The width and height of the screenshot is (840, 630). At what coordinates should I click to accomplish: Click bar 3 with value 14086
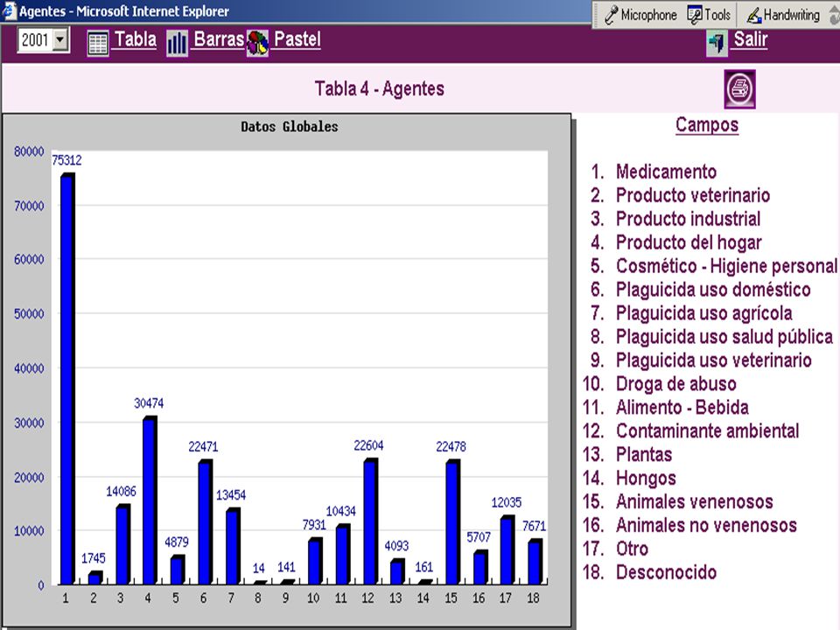tap(122, 545)
